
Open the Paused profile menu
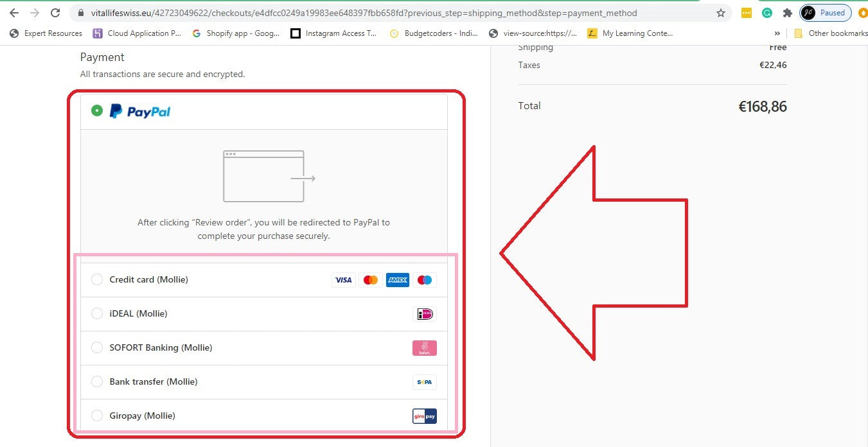click(x=826, y=13)
